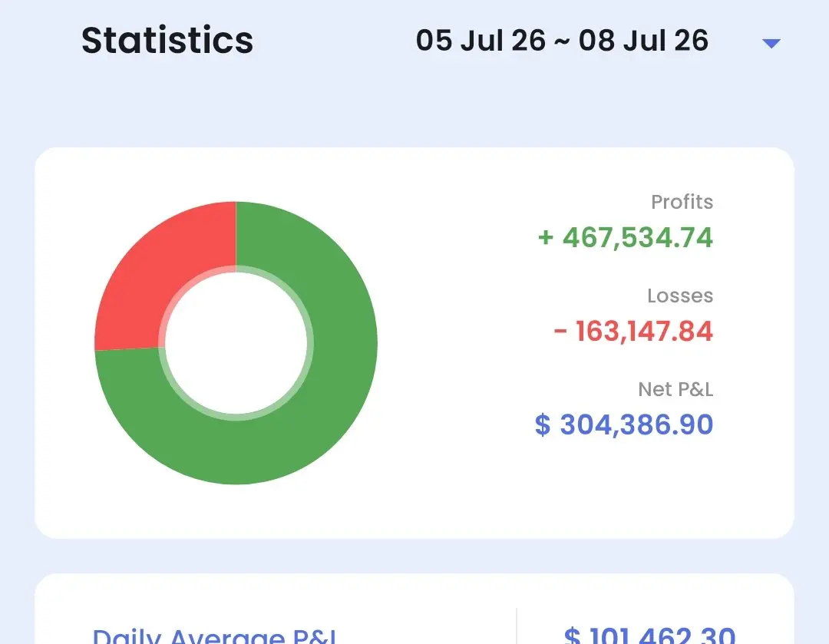Tap the dollar sign before net P&L amount
The width and height of the screenshot is (829, 644).
[543, 424]
